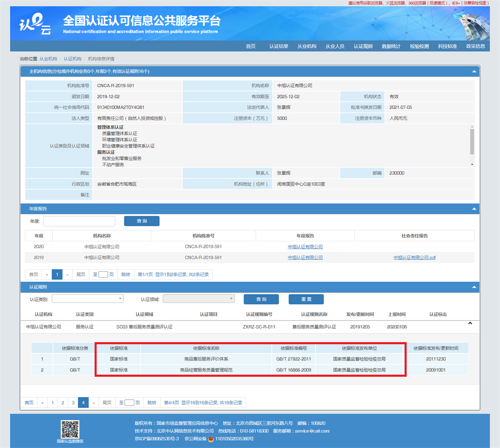Go to page 3 of 认证规则
Screen dimensions: 500x448
(x=73, y=403)
